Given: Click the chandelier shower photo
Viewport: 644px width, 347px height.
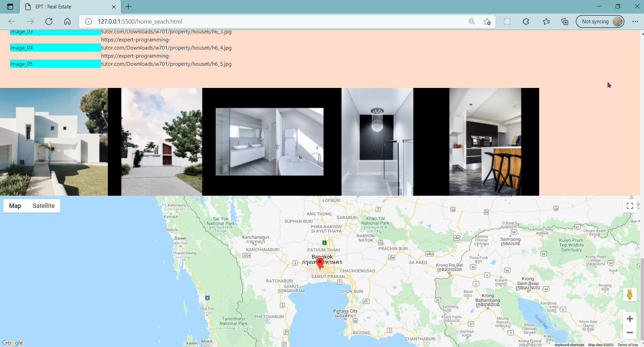Looking at the screenshot, I should 377,142.
